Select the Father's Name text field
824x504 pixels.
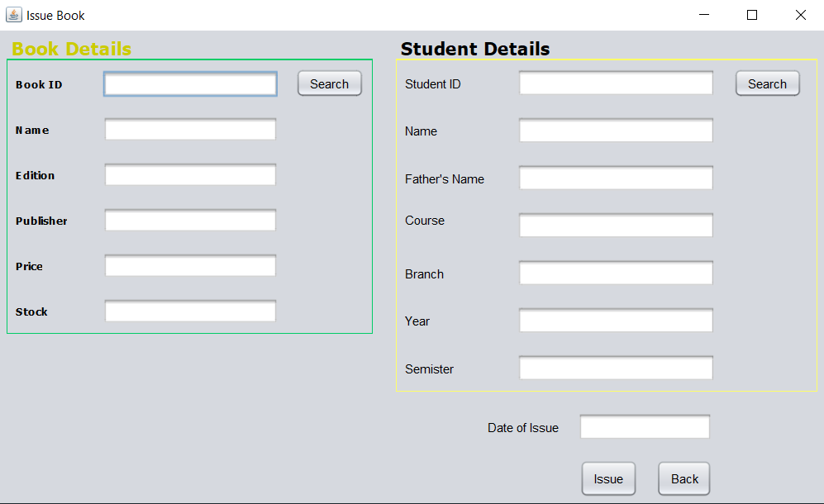coord(616,178)
